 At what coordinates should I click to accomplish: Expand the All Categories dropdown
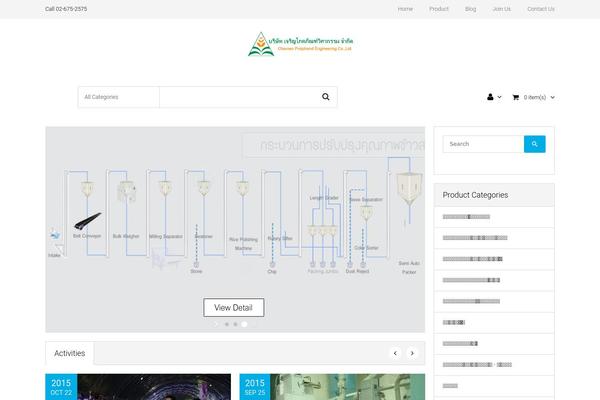pos(119,97)
